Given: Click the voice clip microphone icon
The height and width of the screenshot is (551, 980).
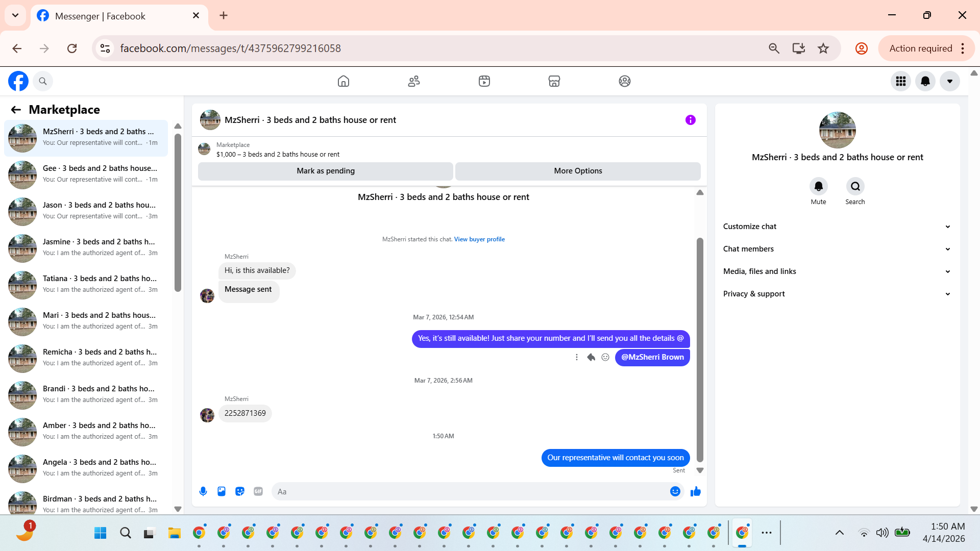Looking at the screenshot, I should pos(203,491).
